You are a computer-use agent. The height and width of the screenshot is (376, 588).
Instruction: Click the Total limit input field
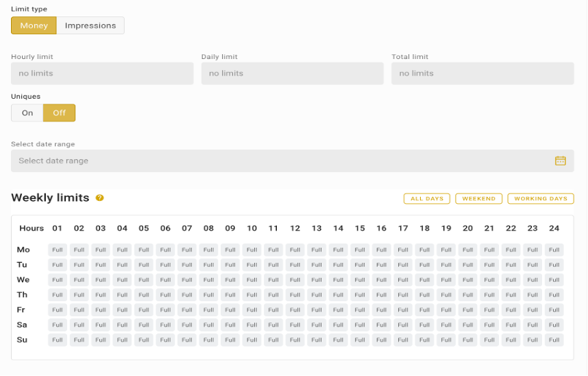[x=482, y=73]
